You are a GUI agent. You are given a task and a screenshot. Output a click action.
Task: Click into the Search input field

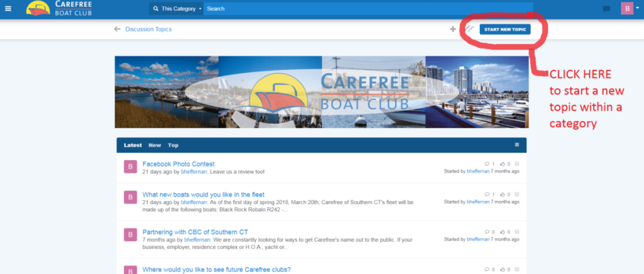point(365,9)
